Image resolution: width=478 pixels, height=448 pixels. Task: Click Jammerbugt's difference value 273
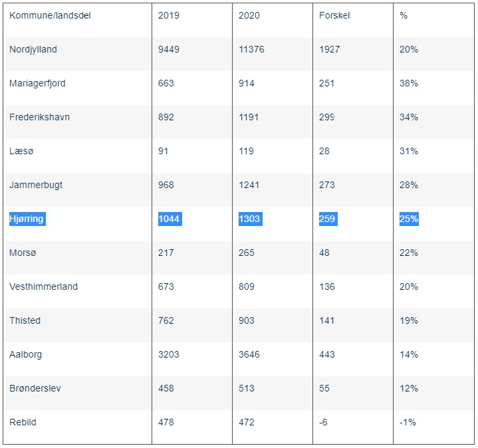pyautogui.click(x=327, y=185)
